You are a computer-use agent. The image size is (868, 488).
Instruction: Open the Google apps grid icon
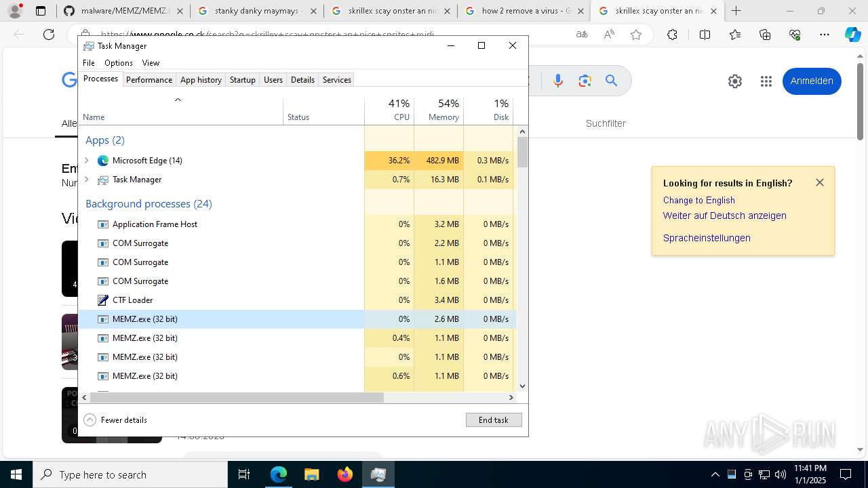click(x=766, y=81)
